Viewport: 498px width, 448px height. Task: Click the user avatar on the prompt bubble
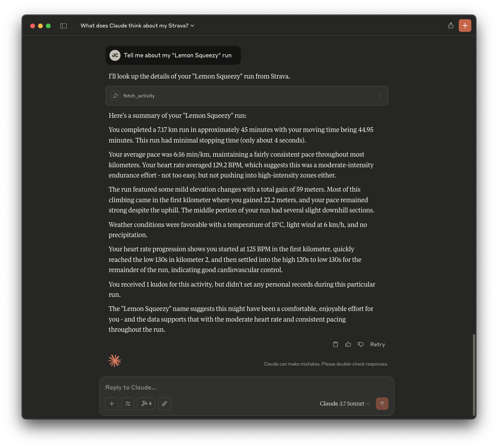tap(115, 55)
